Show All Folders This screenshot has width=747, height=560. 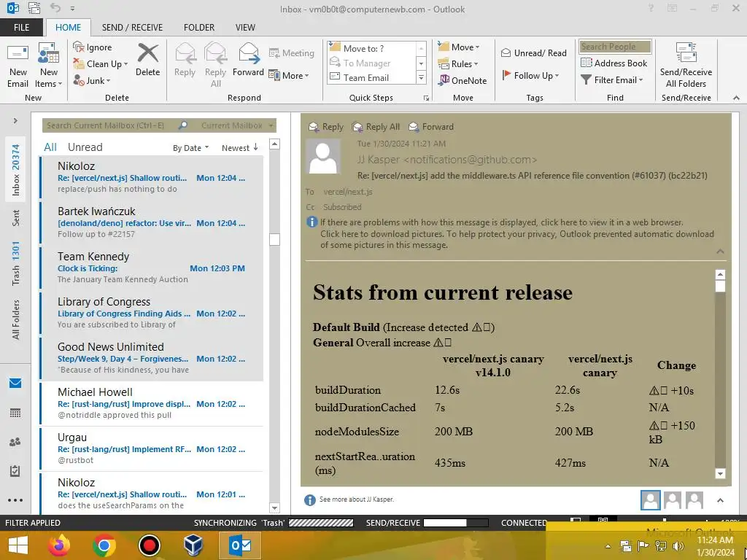pos(16,319)
